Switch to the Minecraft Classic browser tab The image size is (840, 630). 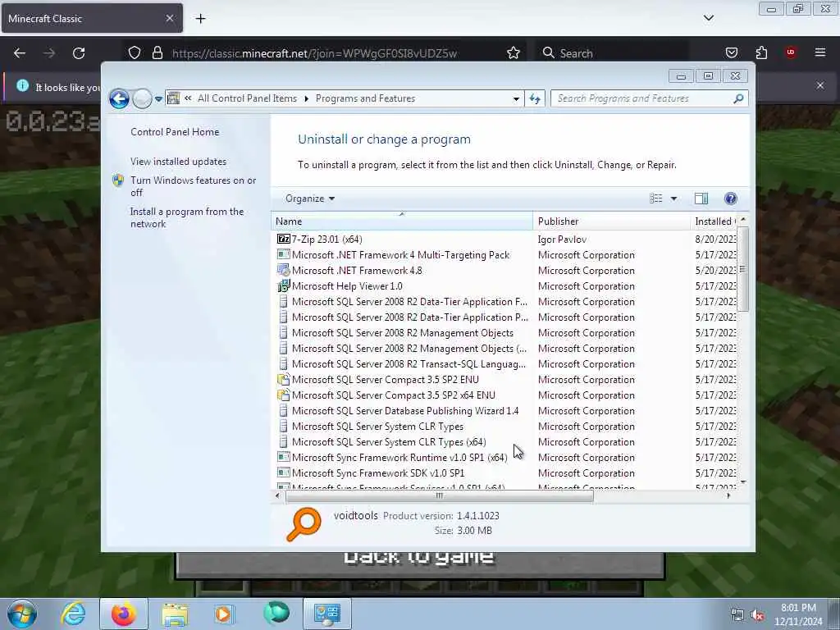pos(92,18)
